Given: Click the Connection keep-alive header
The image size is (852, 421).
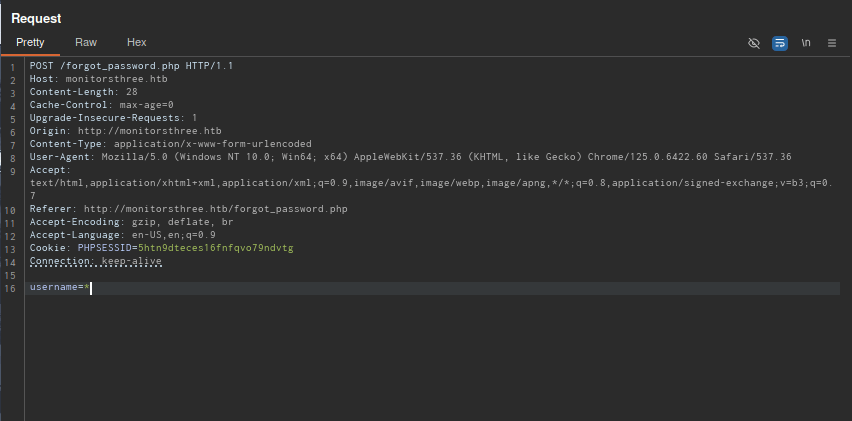Looking at the screenshot, I should [95, 261].
